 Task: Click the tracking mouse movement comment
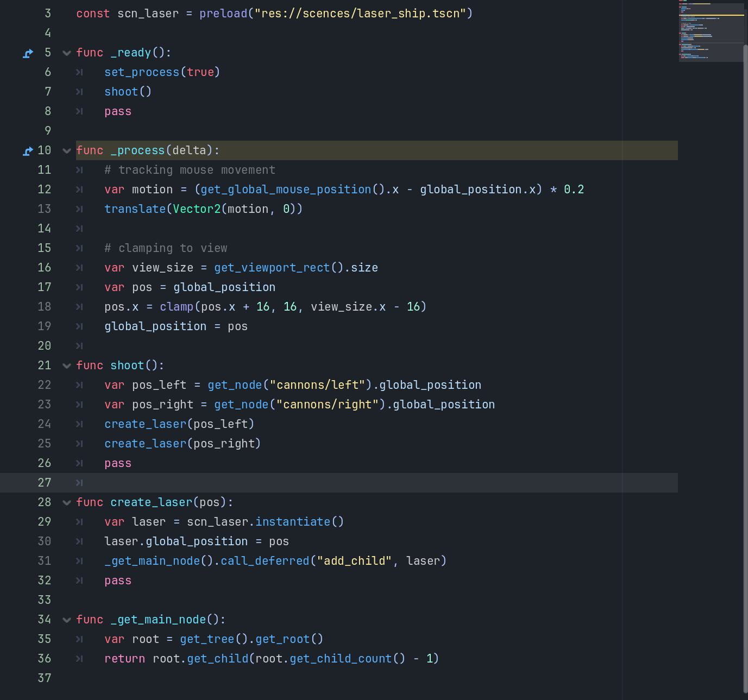[190, 170]
